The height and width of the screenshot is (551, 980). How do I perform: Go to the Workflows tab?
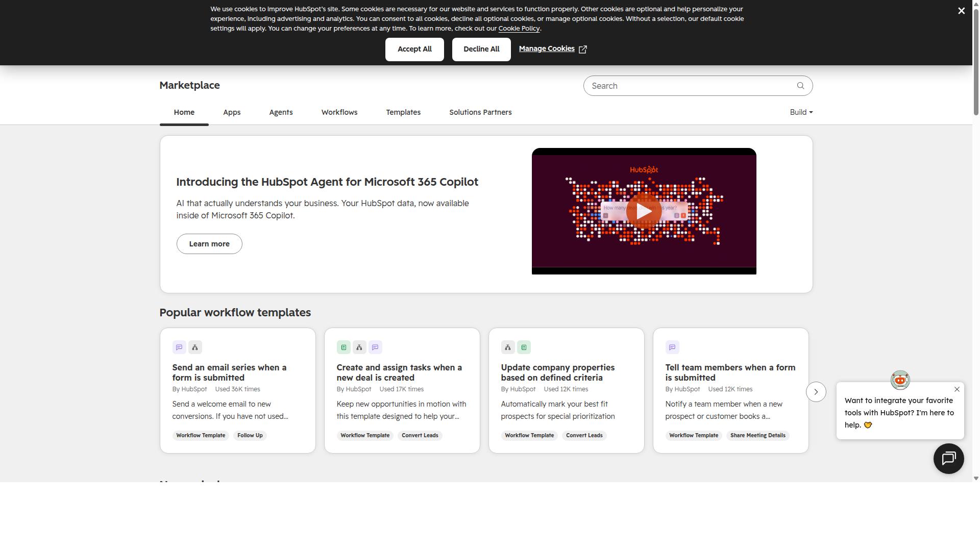click(339, 113)
